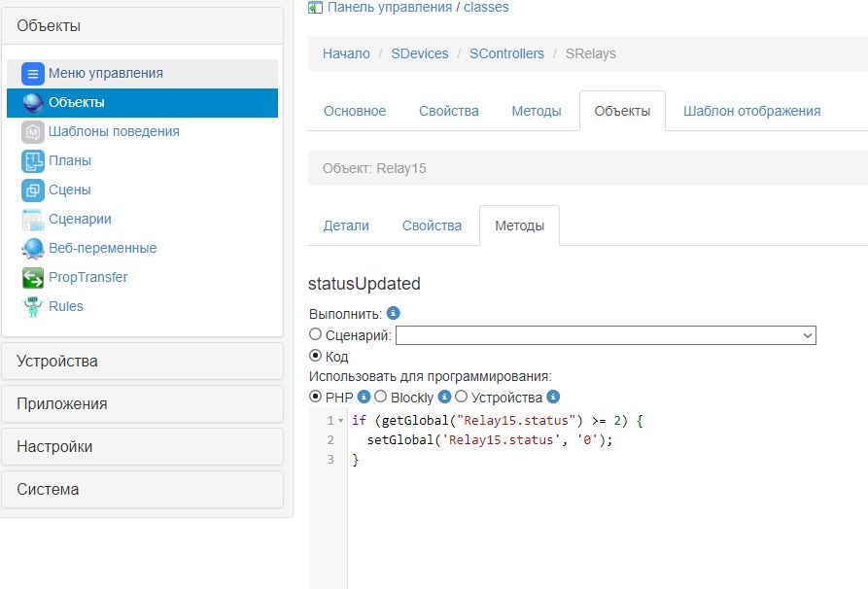Choose Устройства programming radio button
Viewport: 868px width, 589px height.
tap(462, 397)
